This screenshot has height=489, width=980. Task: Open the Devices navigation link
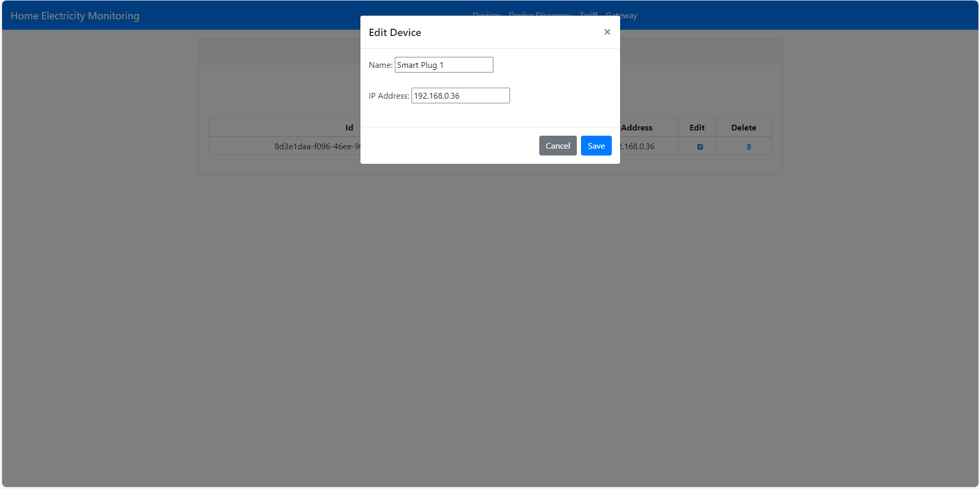(486, 15)
